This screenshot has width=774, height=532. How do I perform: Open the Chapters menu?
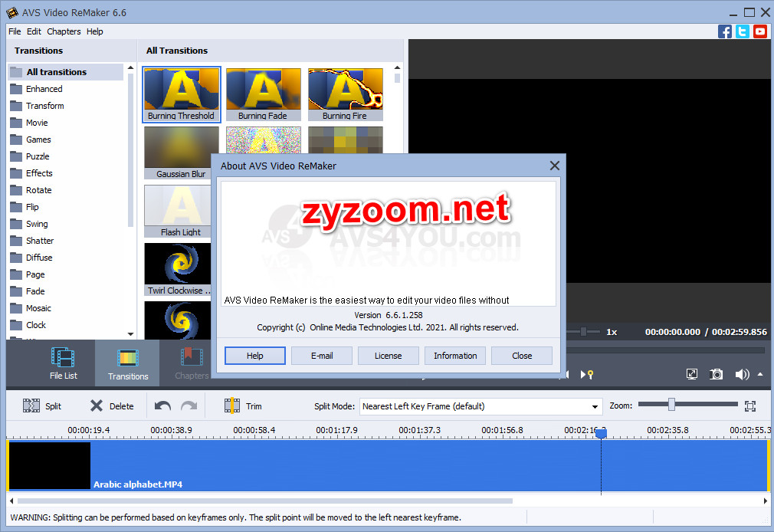(x=64, y=31)
